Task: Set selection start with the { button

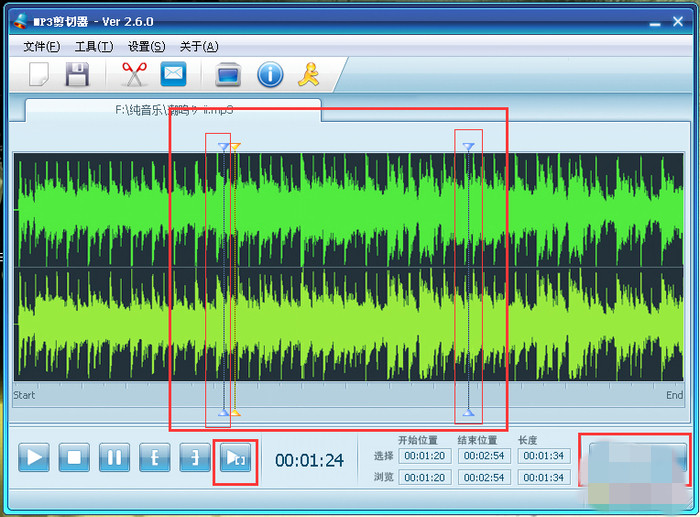Action: [154, 458]
